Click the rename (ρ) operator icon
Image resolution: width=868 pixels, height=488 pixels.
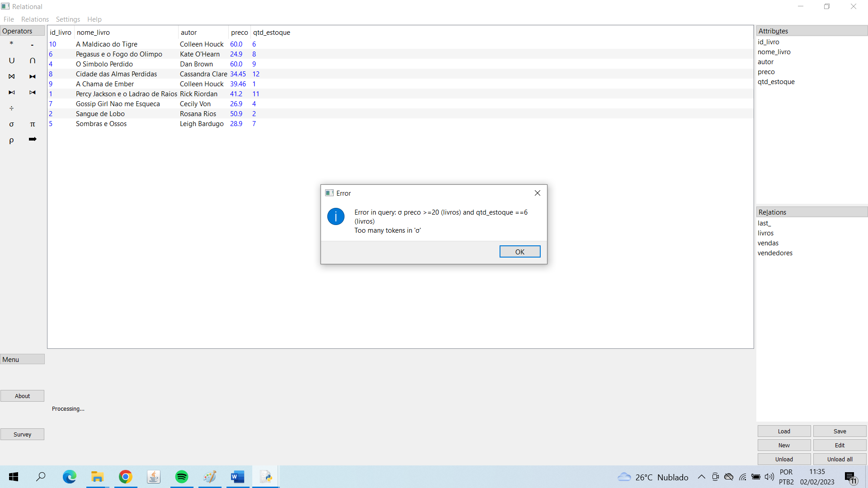pyautogui.click(x=11, y=140)
